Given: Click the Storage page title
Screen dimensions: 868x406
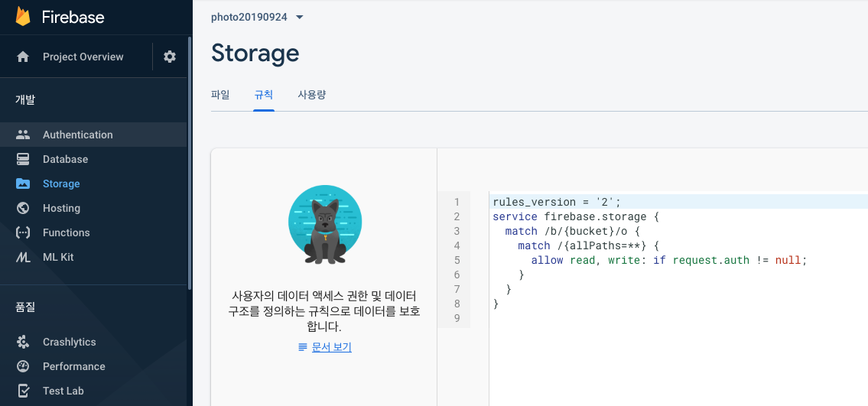Looking at the screenshot, I should (x=255, y=53).
